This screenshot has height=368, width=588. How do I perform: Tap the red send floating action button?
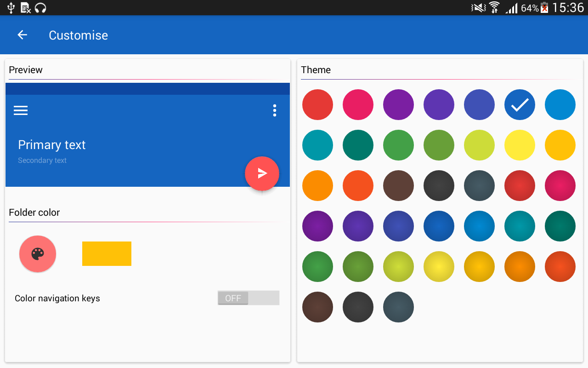[262, 173]
